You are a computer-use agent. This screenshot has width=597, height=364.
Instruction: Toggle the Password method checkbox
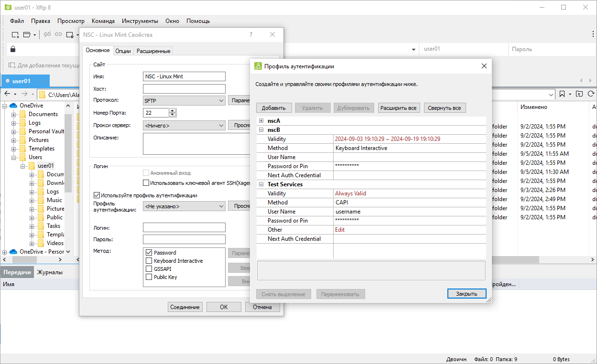pyautogui.click(x=149, y=253)
